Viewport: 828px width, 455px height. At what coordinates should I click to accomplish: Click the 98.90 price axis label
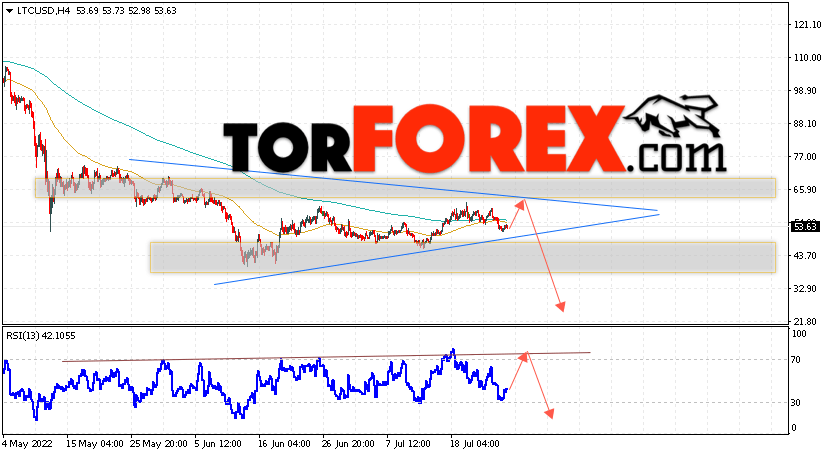click(805, 91)
